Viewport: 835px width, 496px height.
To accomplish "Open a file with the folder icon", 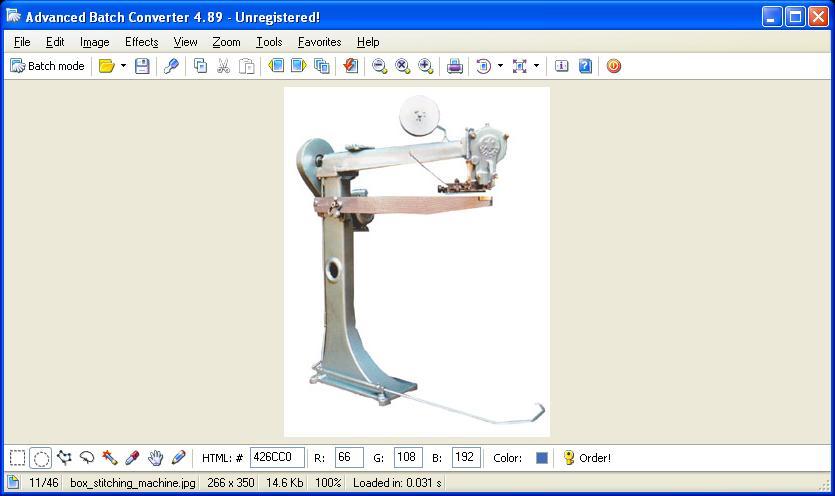I will 107,66.
